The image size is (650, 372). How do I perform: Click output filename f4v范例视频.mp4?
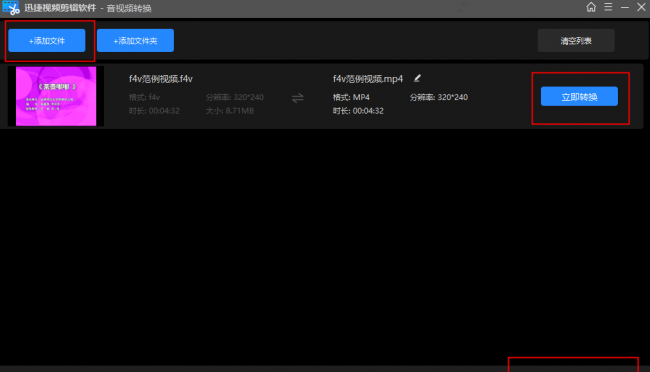click(x=368, y=79)
